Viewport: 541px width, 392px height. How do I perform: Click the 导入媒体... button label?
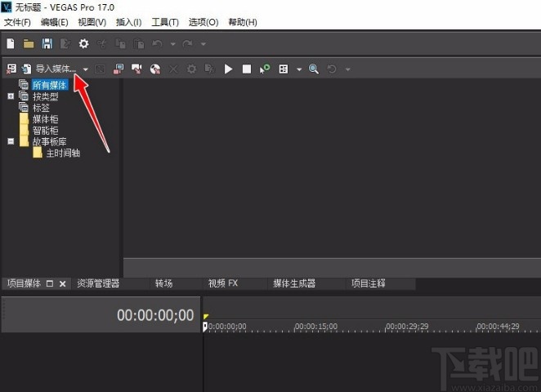pos(56,69)
